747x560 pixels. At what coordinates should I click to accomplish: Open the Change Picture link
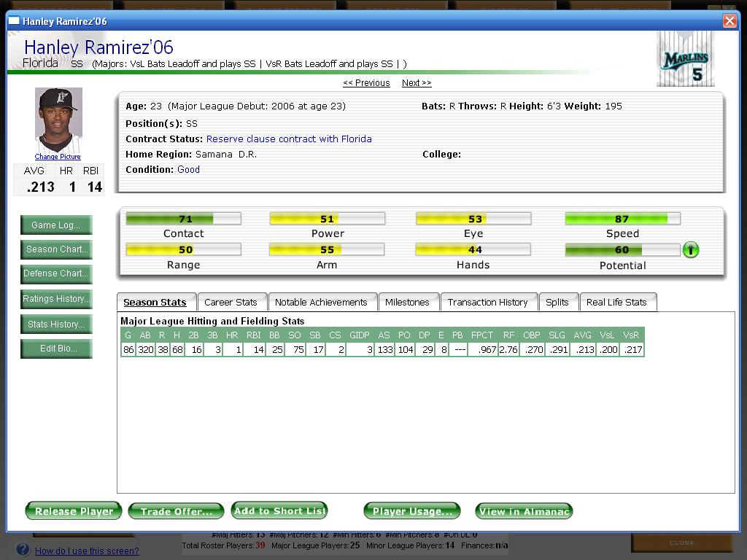point(58,157)
